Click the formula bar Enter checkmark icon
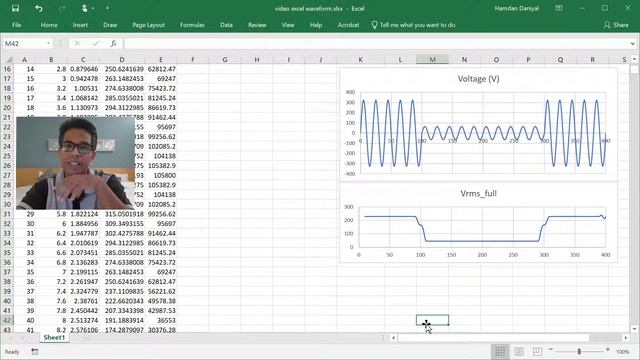The height and width of the screenshot is (360, 640). 96,43
